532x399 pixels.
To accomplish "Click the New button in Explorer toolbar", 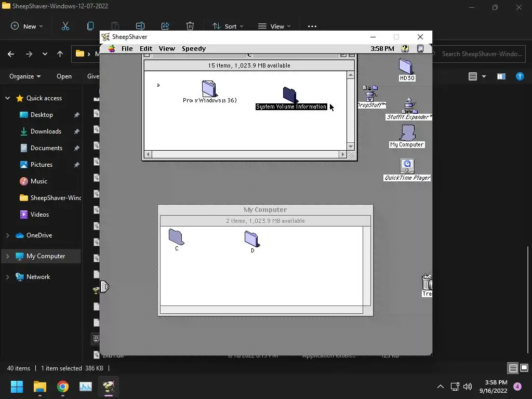I will coord(27,26).
